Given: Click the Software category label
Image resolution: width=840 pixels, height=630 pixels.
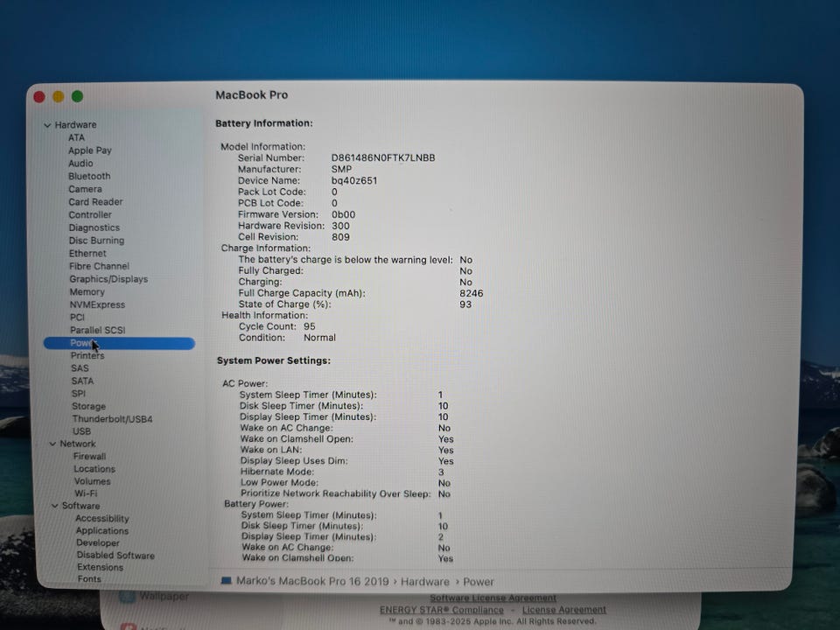Looking at the screenshot, I should 80,506.
